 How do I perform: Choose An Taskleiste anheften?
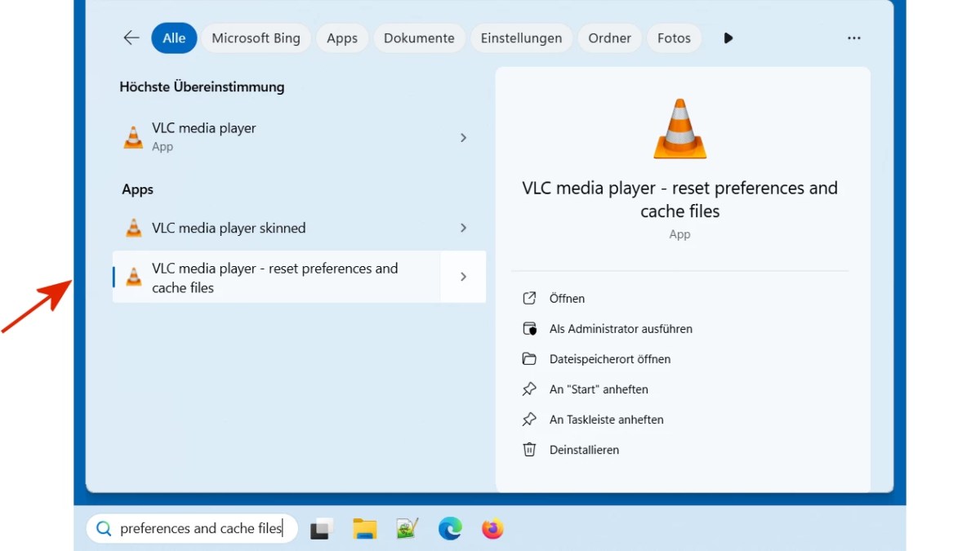tap(606, 420)
